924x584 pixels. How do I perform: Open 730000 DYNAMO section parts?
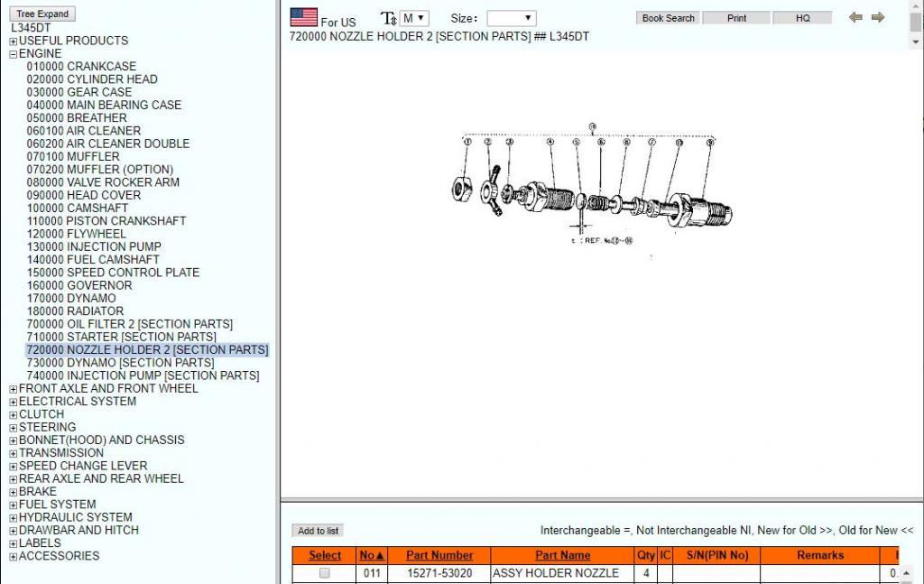(x=120, y=363)
